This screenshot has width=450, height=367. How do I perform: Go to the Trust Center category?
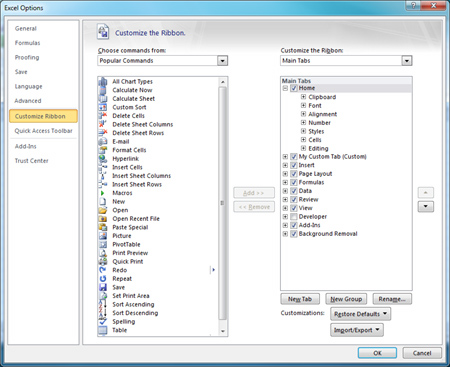click(x=32, y=161)
